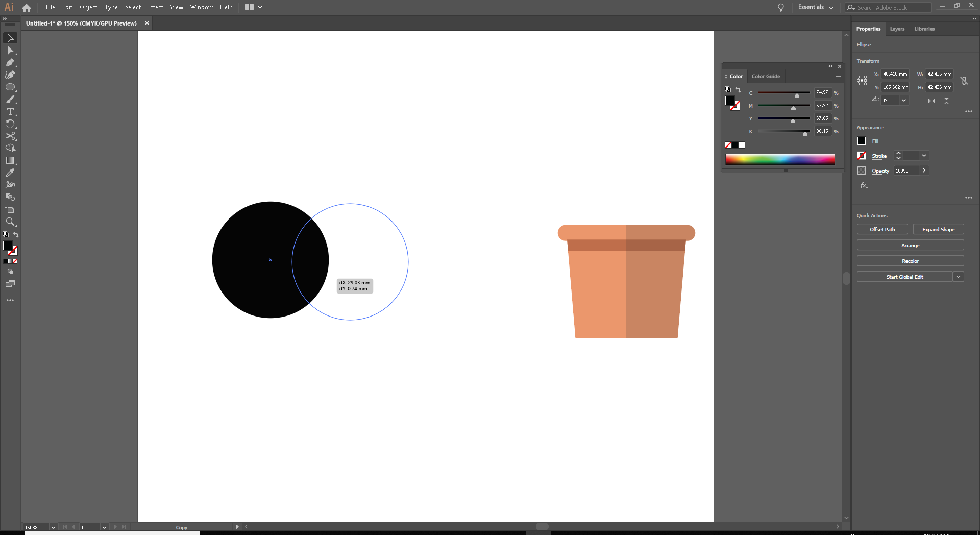The height and width of the screenshot is (535, 980).
Task: Open the Essentials workspace switcher
Action: 816,7
